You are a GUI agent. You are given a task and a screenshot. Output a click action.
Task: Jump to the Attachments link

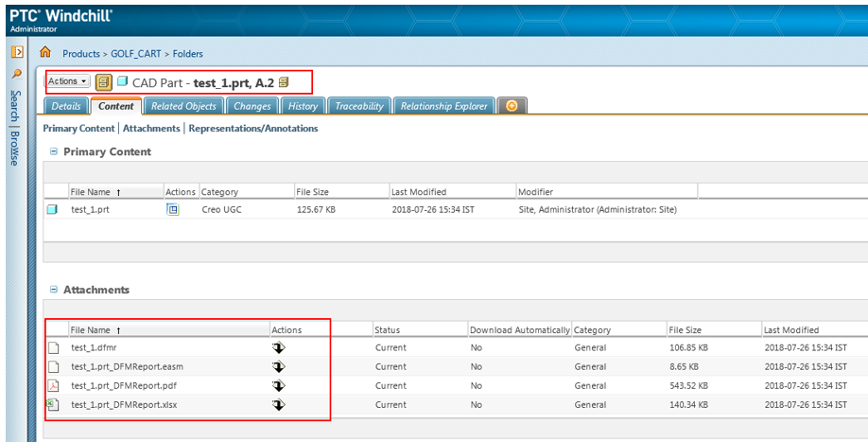[151, 128]
